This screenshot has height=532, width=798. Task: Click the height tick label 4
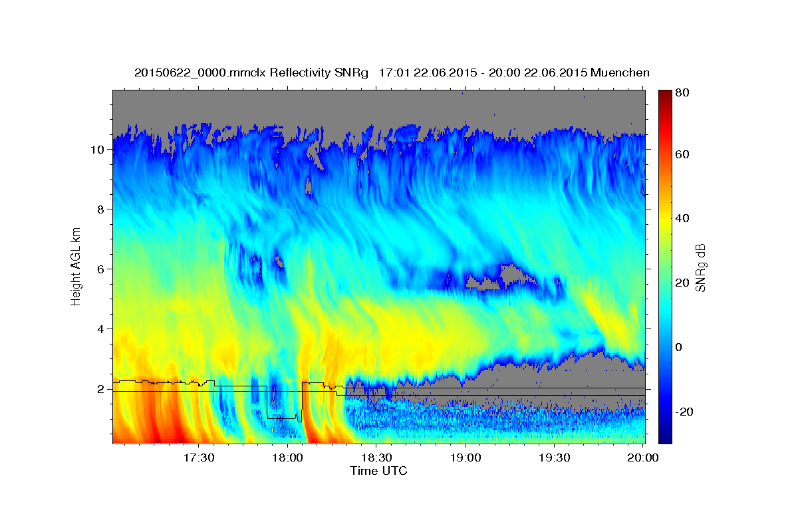pos(100,329)
